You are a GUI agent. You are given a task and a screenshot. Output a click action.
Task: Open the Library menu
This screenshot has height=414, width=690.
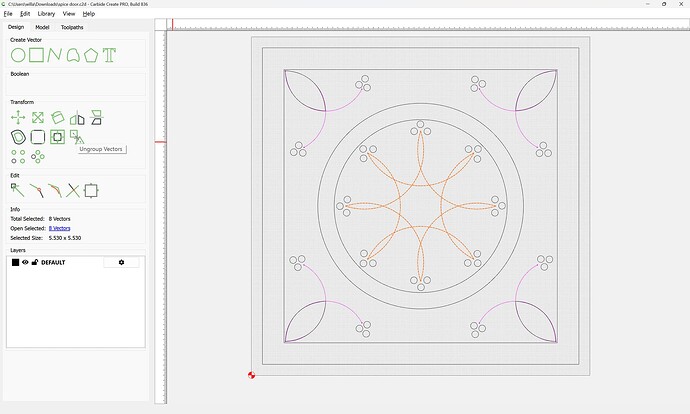46,14
